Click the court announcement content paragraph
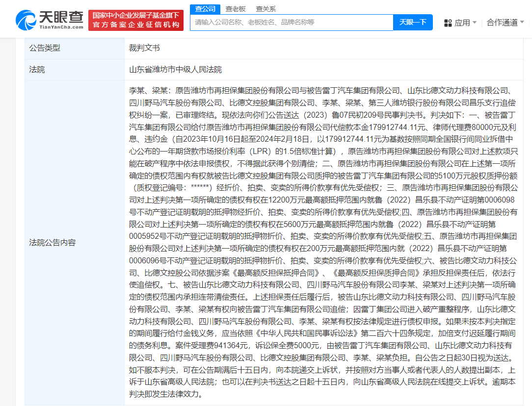Image resolution: width=532 pixels, height=406 pixels. (323, 242)
